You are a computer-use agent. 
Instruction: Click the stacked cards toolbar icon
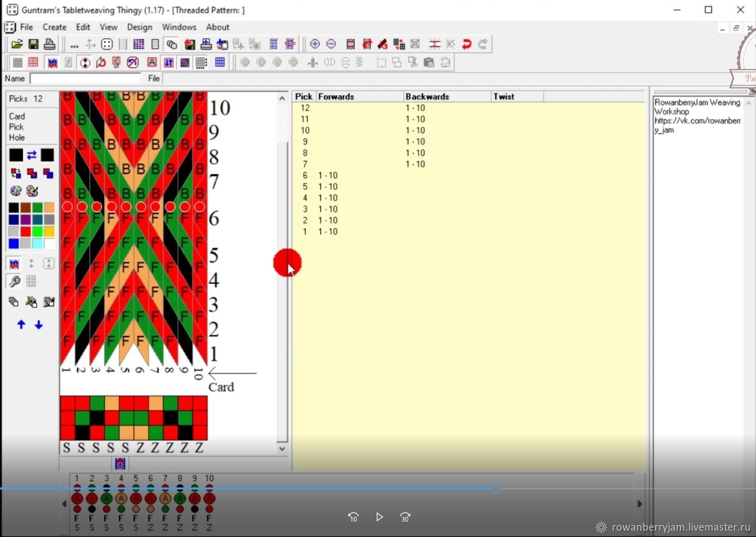172,44
